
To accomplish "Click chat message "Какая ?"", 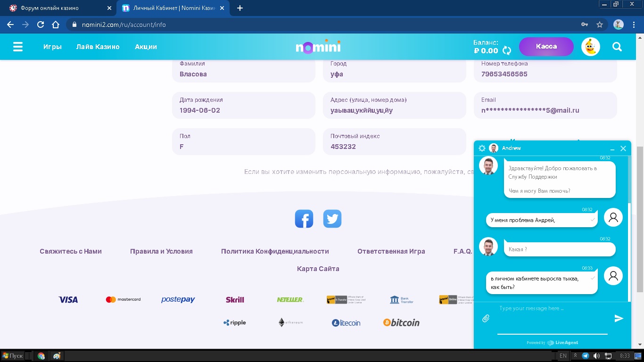I will [560, 249].
